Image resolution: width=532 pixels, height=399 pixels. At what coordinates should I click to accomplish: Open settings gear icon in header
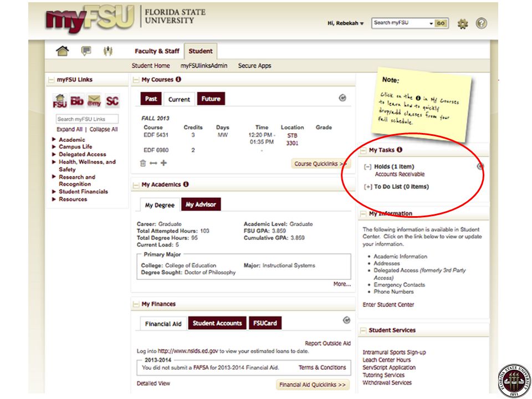(x=462, y=23)
